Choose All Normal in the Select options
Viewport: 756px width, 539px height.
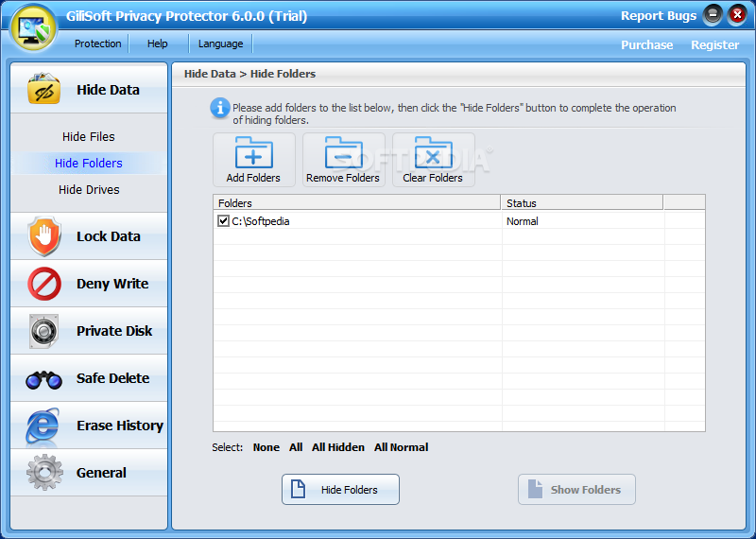(x=401, y=447)
